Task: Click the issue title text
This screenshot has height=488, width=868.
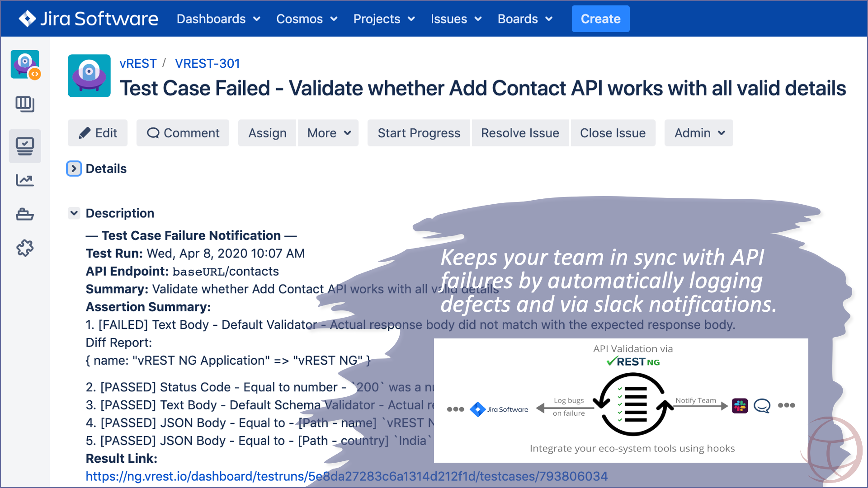Action: click(x=482, y=88)
